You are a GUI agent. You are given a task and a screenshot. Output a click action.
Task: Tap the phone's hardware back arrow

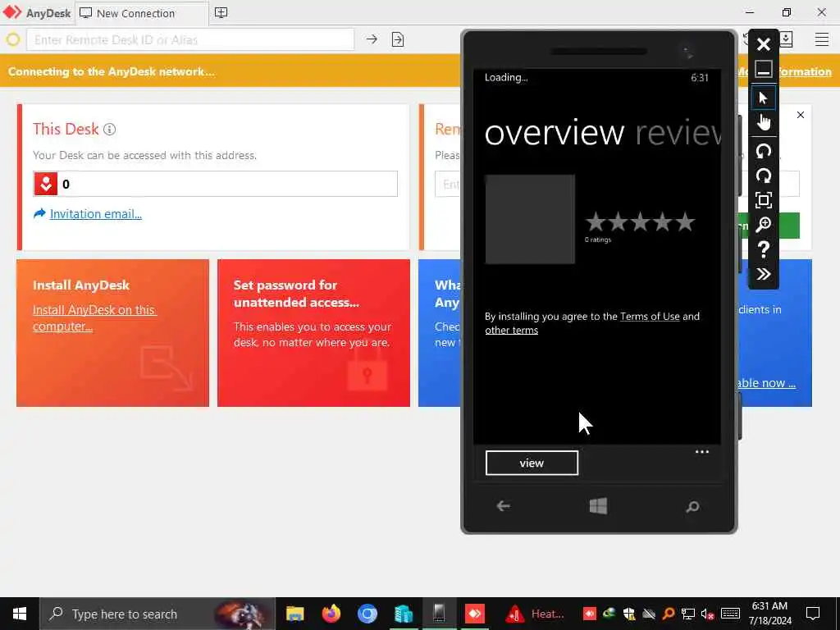click(503, 506)
